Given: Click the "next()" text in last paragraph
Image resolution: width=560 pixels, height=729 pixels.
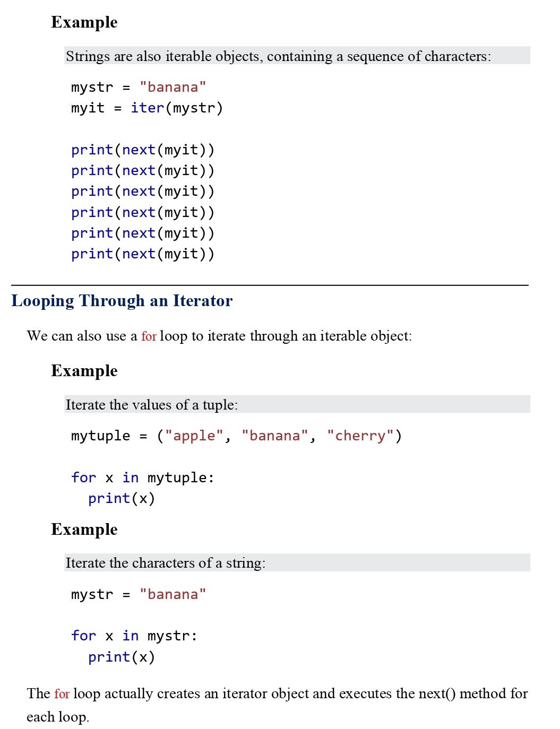Looking at the screenshot, I should 437,694.
